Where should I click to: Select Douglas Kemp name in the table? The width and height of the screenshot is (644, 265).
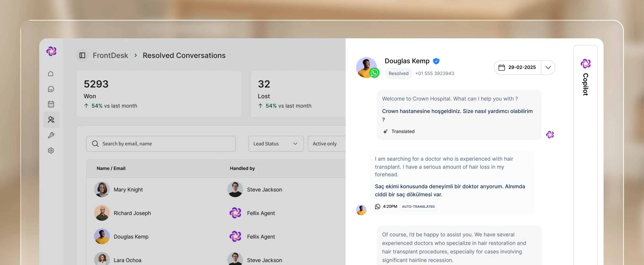131,237
